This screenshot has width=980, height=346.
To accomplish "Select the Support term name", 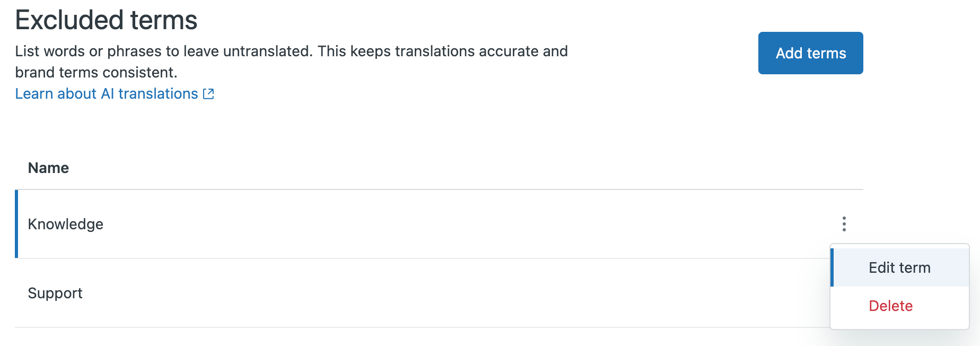I will pyautogui.click(x=55, y=293).
